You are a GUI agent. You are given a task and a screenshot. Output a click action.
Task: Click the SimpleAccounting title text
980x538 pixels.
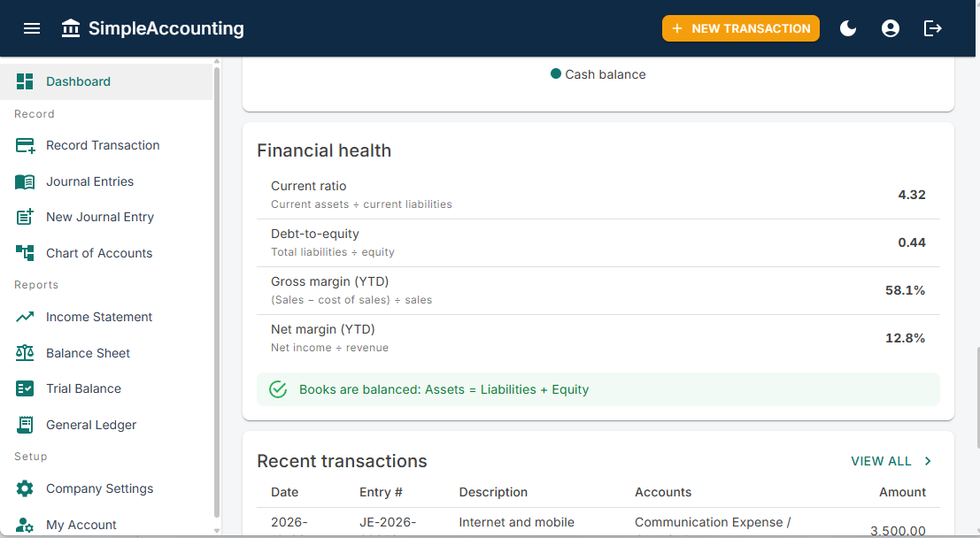[x=166, y=28]
